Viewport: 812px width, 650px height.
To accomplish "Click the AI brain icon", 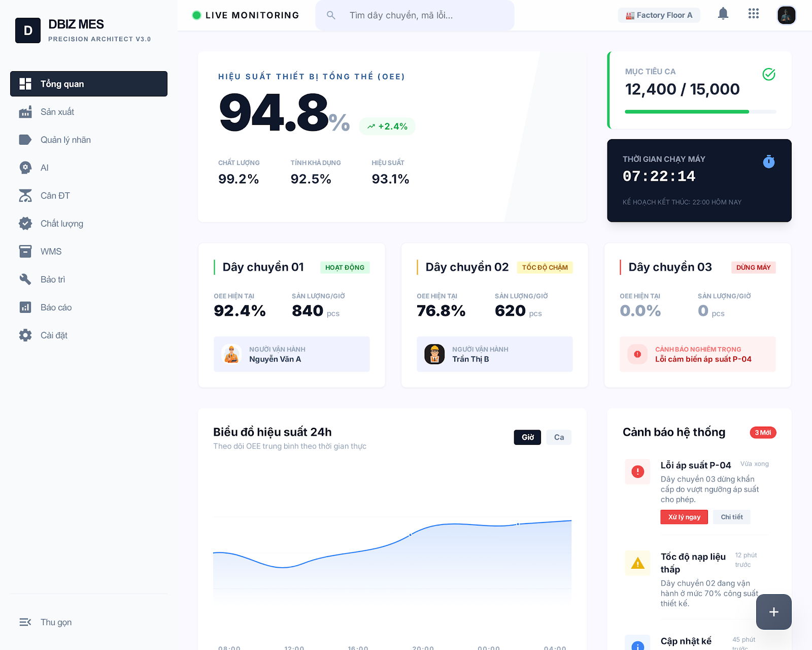I will tap(25, 168).
